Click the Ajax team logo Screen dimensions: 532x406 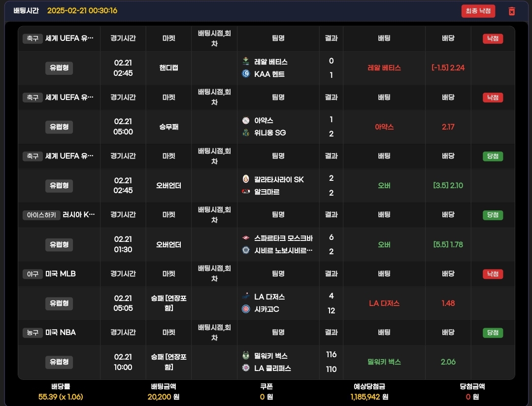click(246, 120)
